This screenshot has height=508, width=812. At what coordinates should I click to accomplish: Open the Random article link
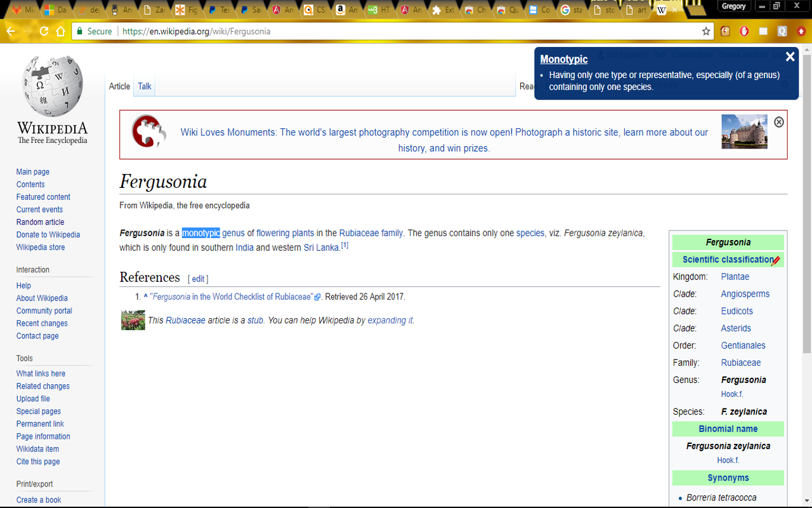(x=40, y=222)
